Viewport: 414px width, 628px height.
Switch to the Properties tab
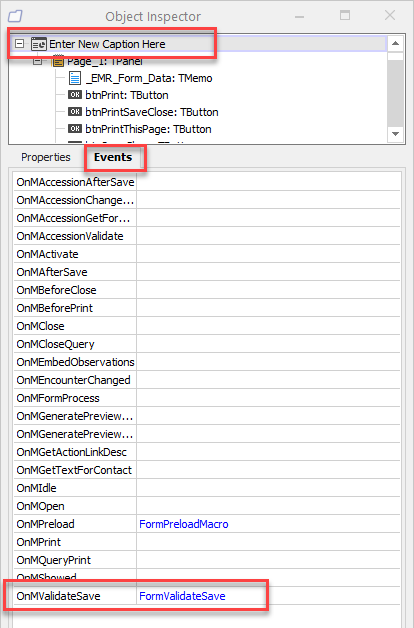point(46,157)
